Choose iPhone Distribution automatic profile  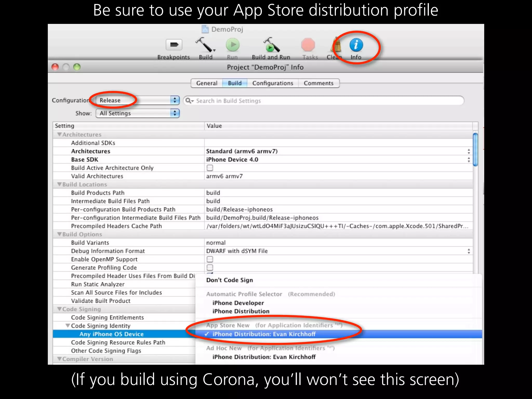click(x=339, y=311)
